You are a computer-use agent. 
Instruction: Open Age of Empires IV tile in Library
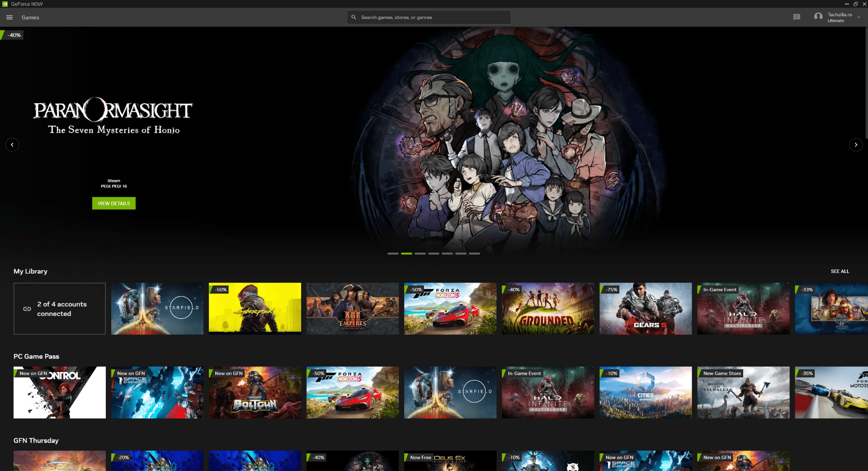[831, 309]
